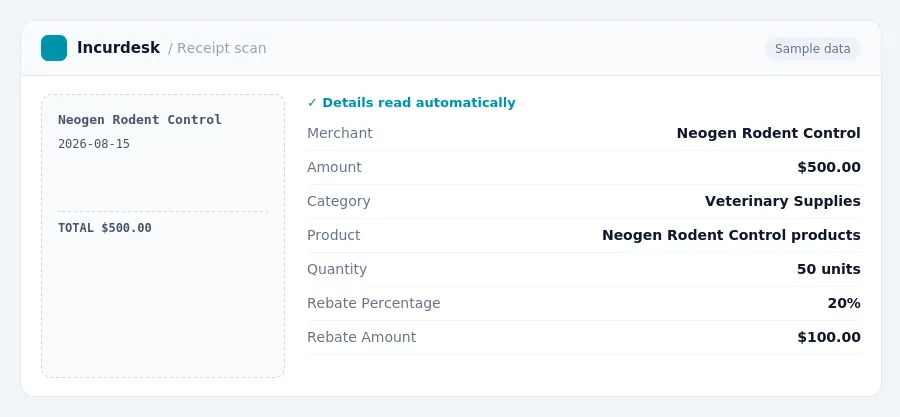
Task: Click the Product field label
Action: click(333, 235)
